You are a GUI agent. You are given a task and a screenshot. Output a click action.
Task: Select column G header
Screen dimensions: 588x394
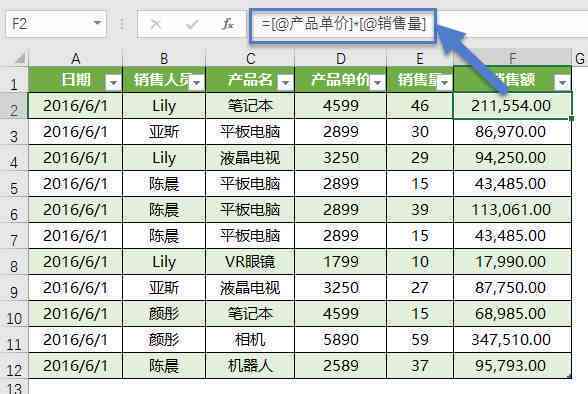tap(580, 58)
